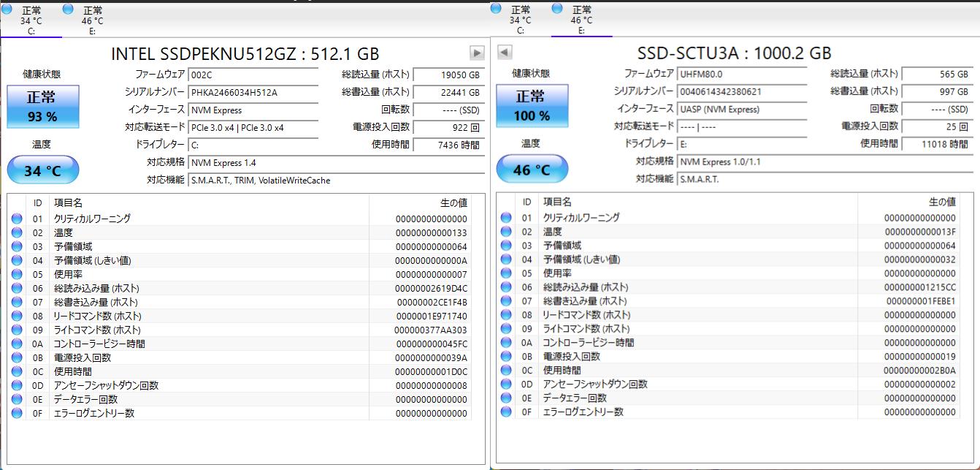Click the serial number field PHKA2466034H512A
980x470 pixels.
point(253,92)
